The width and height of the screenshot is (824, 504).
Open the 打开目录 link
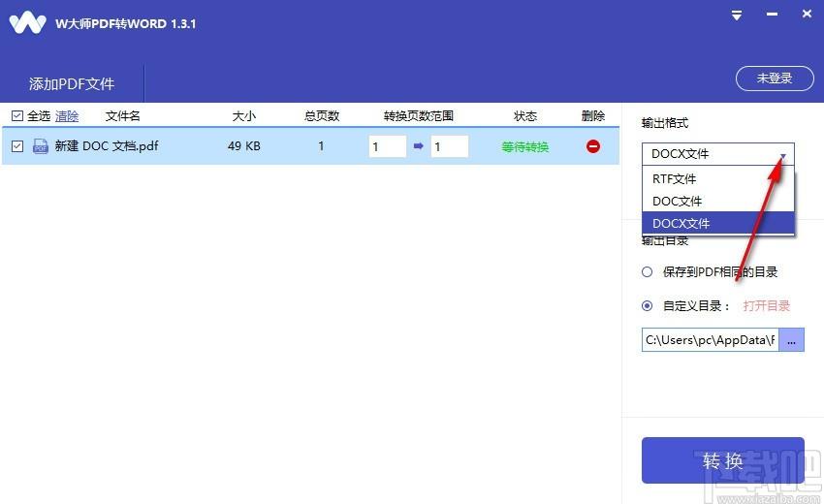click(767, 306)
